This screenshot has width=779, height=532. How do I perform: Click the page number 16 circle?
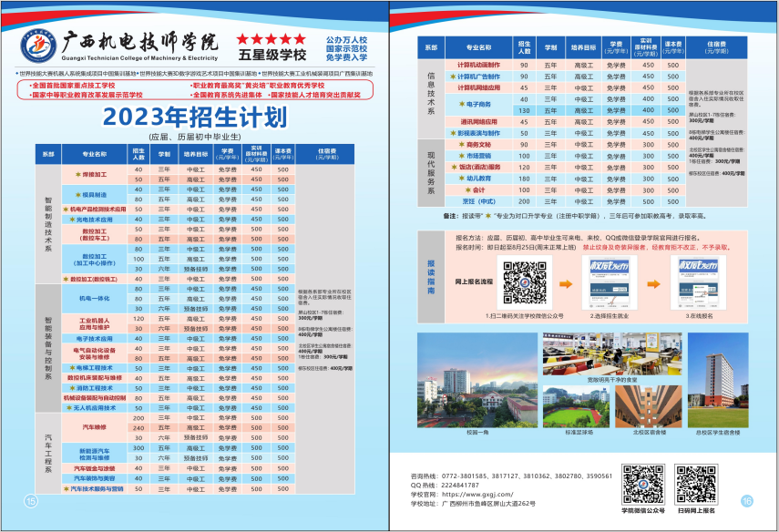(747, 501)
